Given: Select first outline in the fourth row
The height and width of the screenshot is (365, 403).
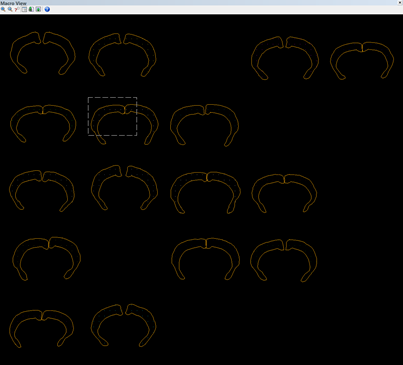Looking at the screenshot, I should 47,259.
